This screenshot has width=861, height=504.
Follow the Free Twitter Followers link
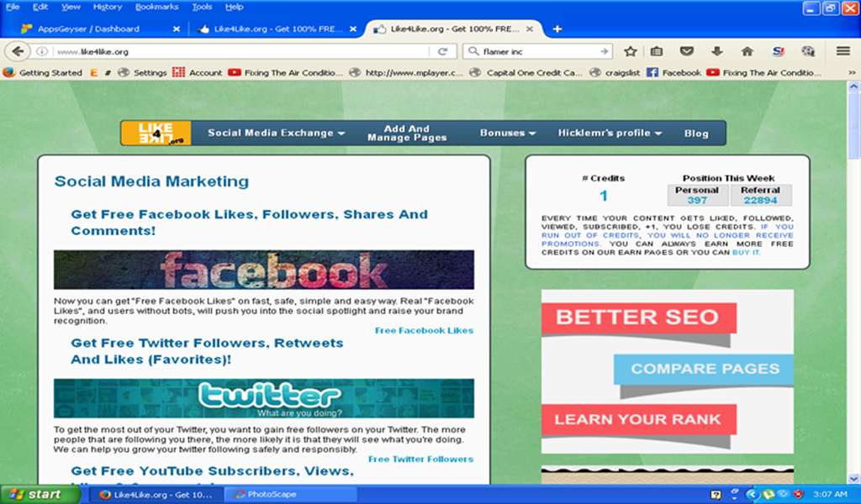point(420,459)
